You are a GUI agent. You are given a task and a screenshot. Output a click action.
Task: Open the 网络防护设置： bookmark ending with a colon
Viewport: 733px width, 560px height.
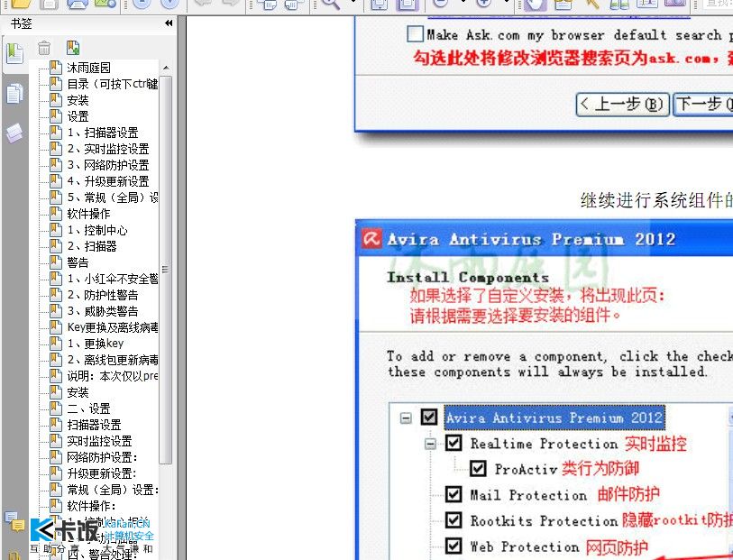102,457
